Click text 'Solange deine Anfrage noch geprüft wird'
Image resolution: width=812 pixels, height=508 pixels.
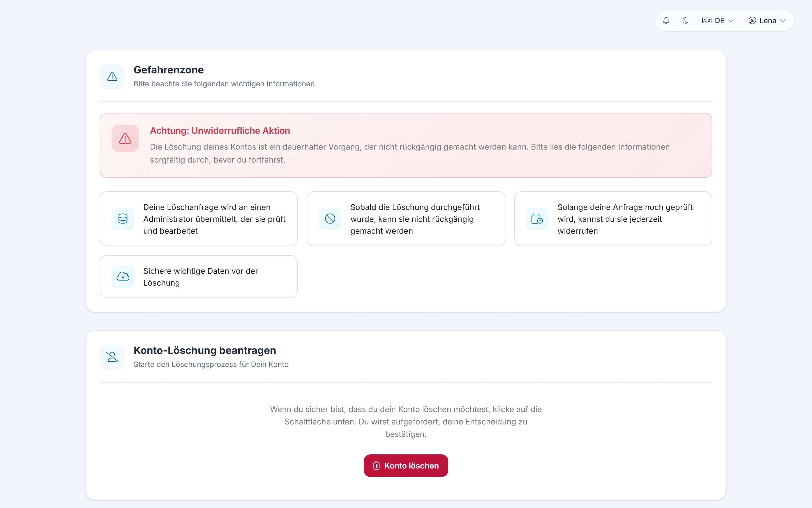625,219
